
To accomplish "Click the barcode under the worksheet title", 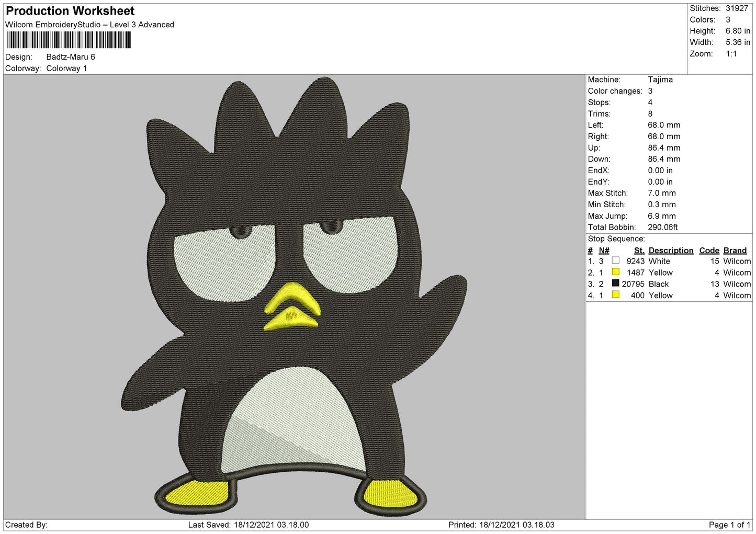I will 69,40.
